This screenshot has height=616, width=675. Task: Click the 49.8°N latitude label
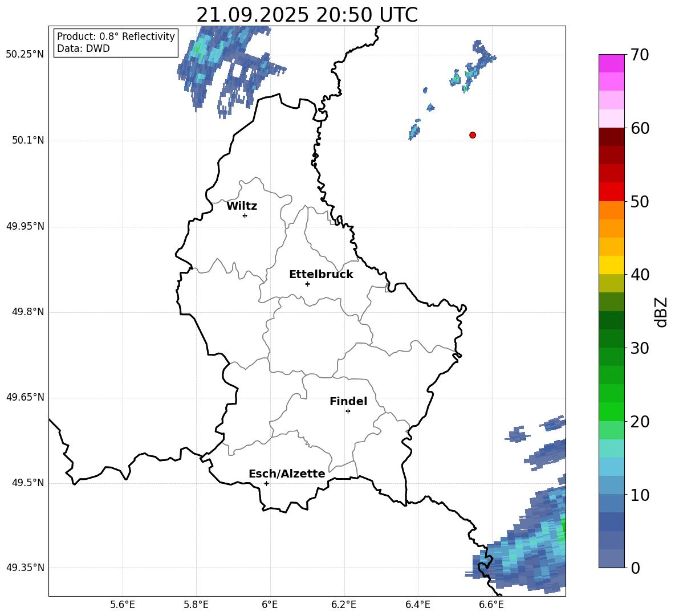pyautogui.click(x=28, y=312)
